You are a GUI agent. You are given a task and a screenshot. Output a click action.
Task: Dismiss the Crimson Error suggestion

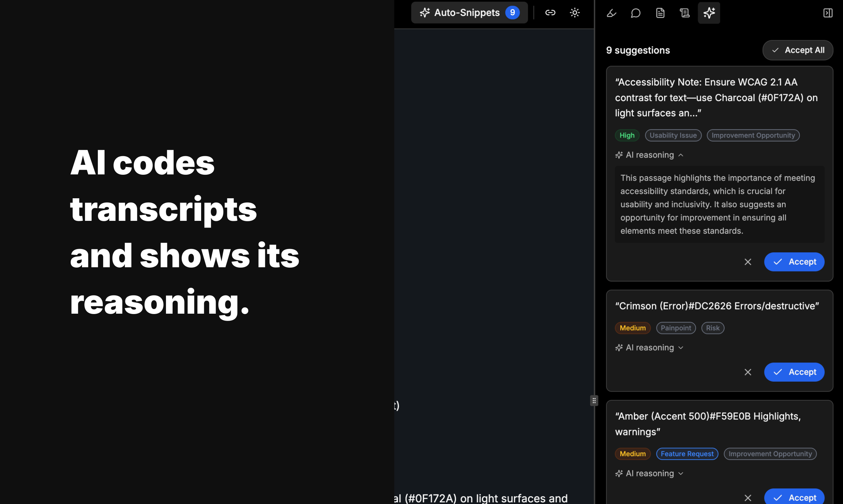point(747,372)
